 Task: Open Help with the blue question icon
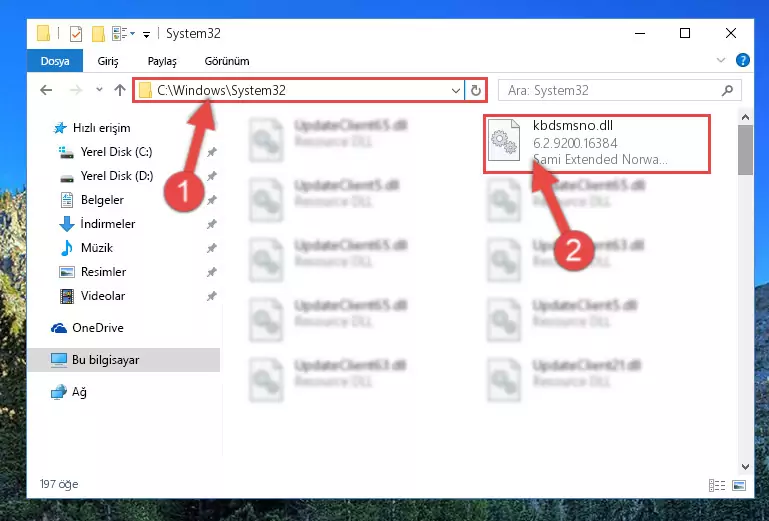click(743, 60)
